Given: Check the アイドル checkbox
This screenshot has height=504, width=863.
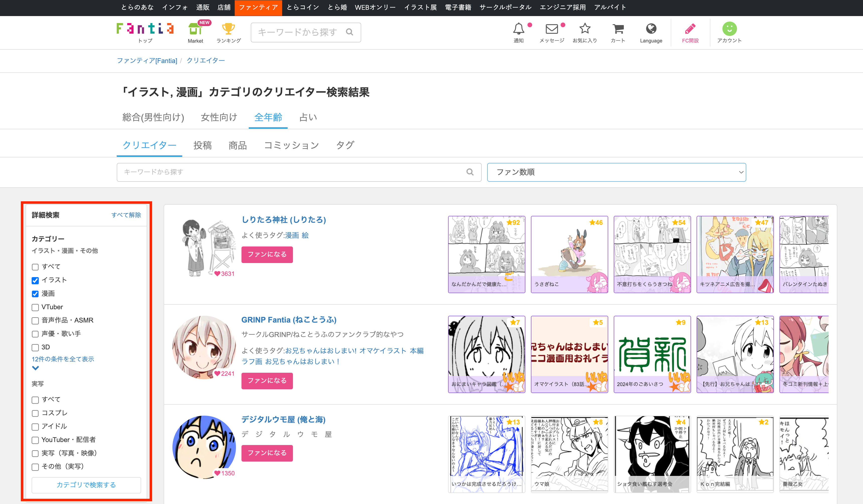Looking at the screenshot, I should tap(35, 427).
